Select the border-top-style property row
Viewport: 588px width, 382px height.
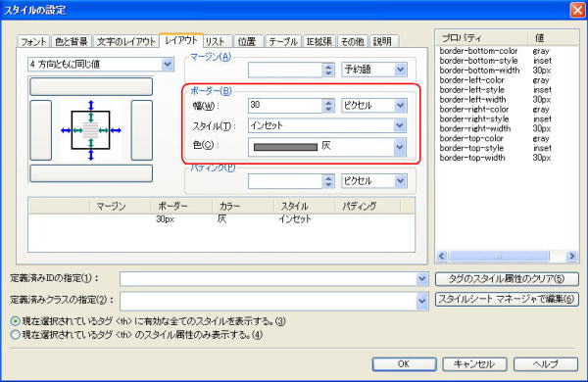508,148
